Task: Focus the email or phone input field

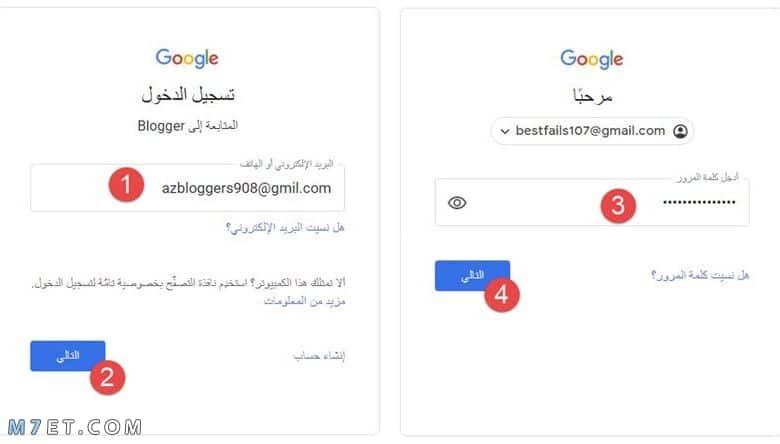Action: [188, 188]
